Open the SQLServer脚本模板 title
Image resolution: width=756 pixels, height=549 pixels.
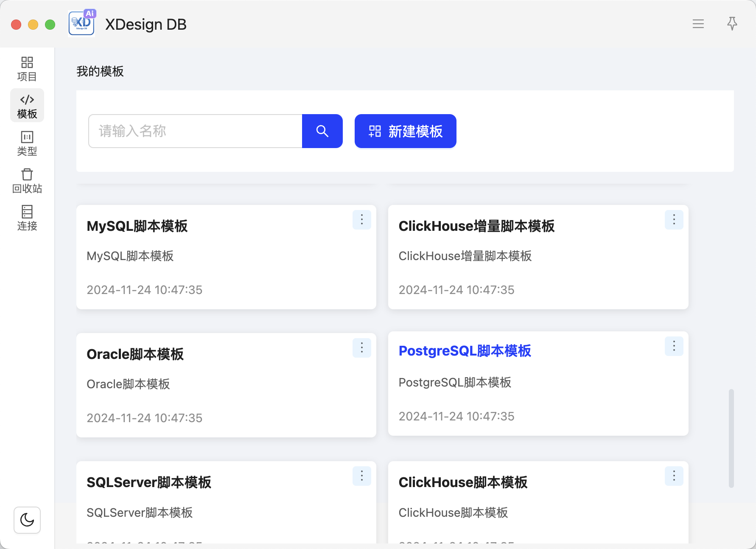click(149, 482)
